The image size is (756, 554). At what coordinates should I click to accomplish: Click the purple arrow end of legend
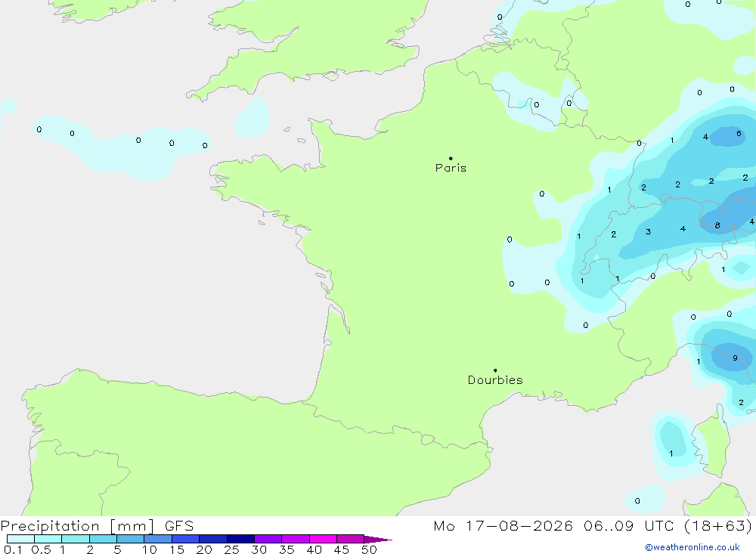[x=378, y=539]
